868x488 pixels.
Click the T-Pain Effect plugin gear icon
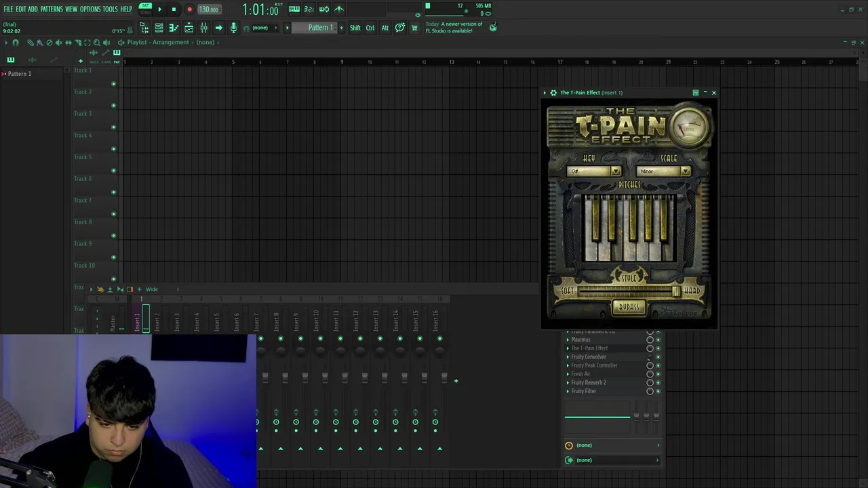(x=553, y=93)
